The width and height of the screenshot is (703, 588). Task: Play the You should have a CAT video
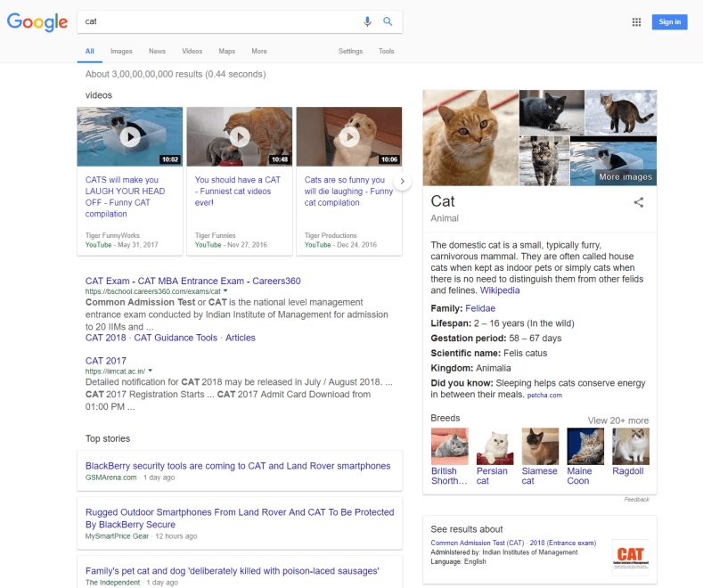[x=240, y=136]
